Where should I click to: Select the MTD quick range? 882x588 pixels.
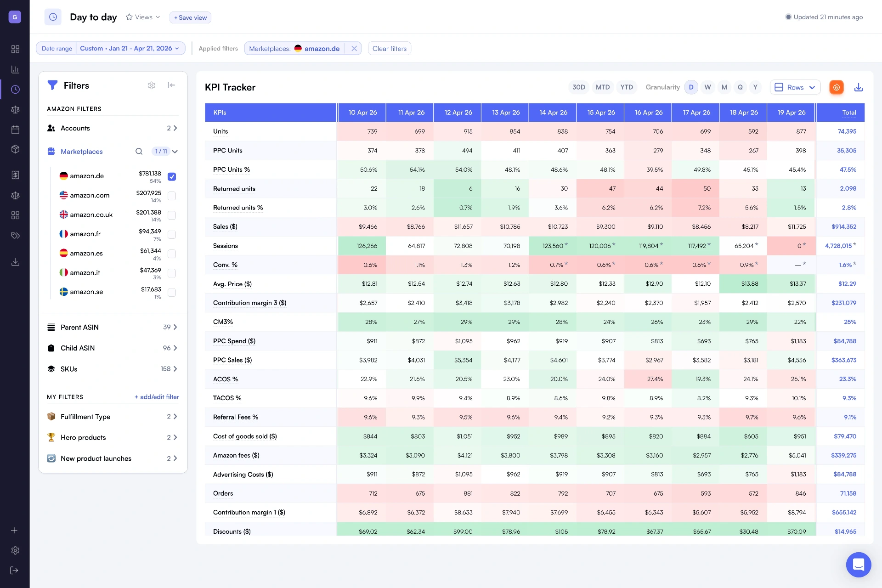click(603, 87)
